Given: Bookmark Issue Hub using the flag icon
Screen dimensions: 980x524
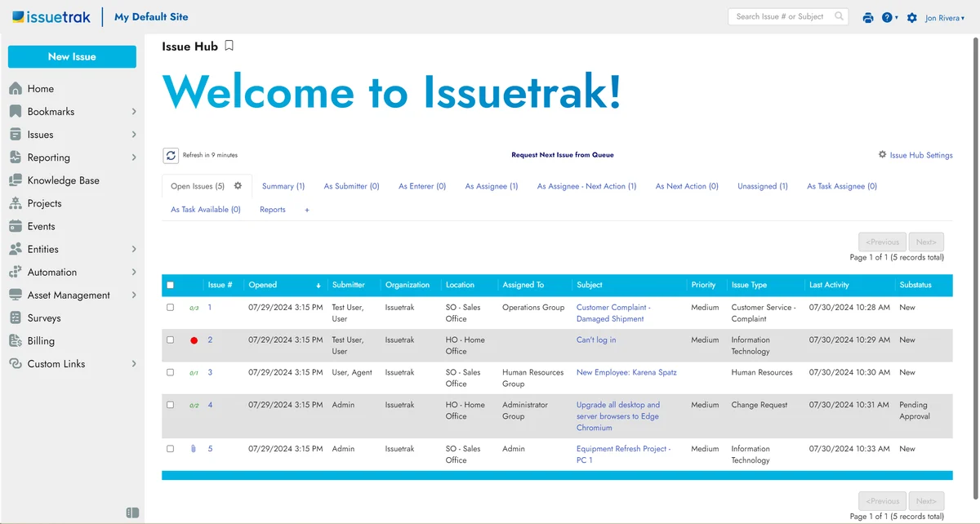Looking at the screenshot, I should 229,47.
